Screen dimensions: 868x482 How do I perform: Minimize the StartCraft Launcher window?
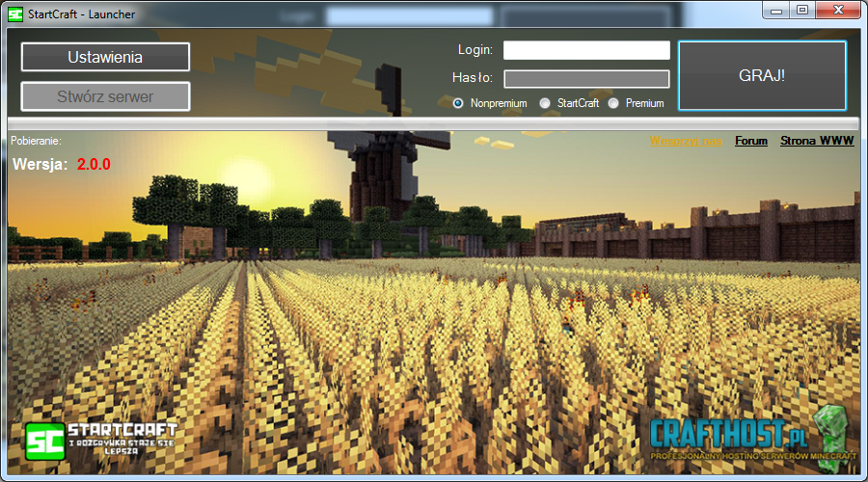(776, 11)
